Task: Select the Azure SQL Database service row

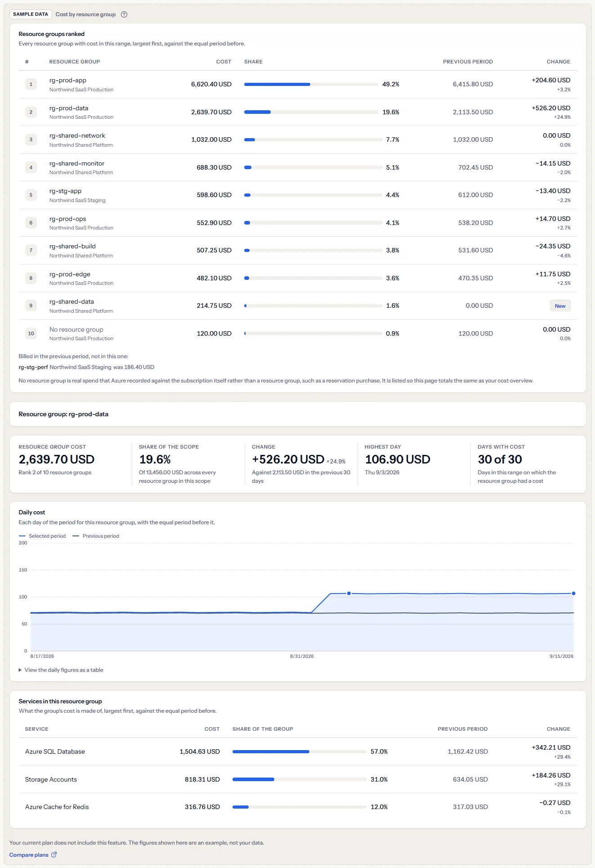Action: point(298,751)
